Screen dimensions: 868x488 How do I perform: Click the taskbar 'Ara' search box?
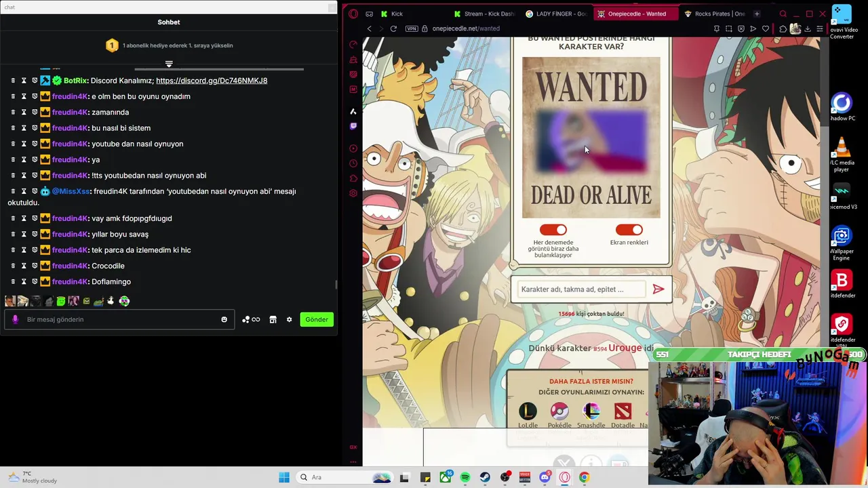(x=344, y=477)
